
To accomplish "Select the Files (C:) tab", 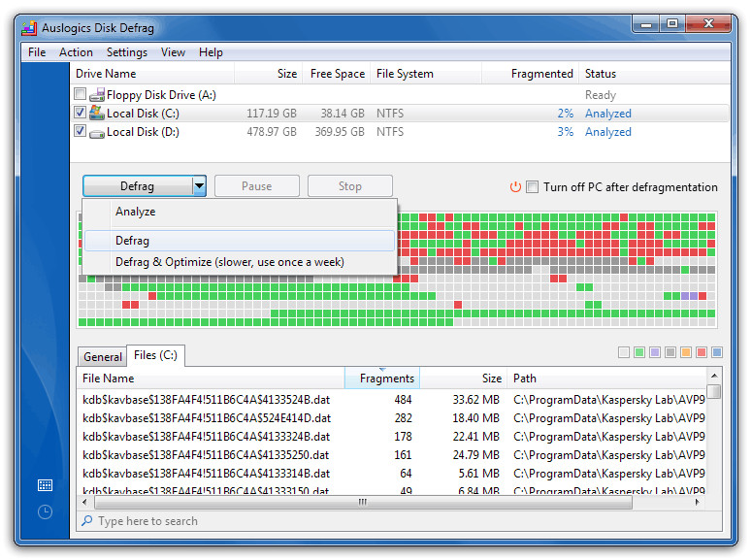I will click(155, 355).
